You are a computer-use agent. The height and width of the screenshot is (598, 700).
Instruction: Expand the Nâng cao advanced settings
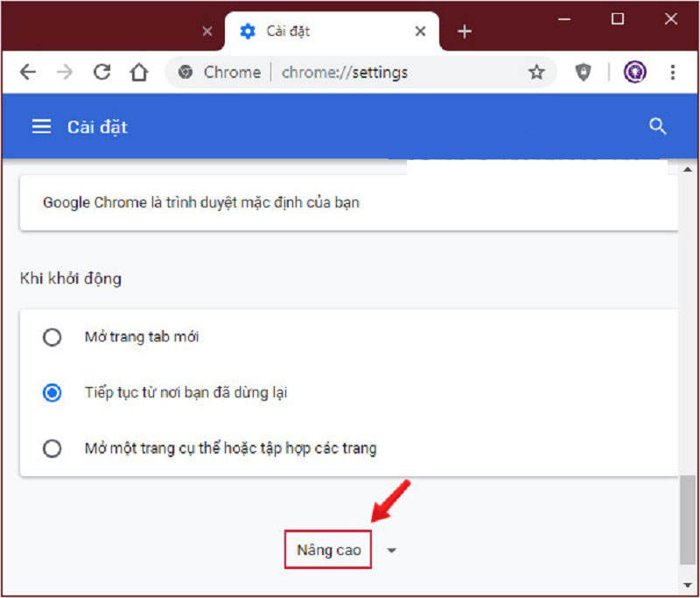(328, 549)
